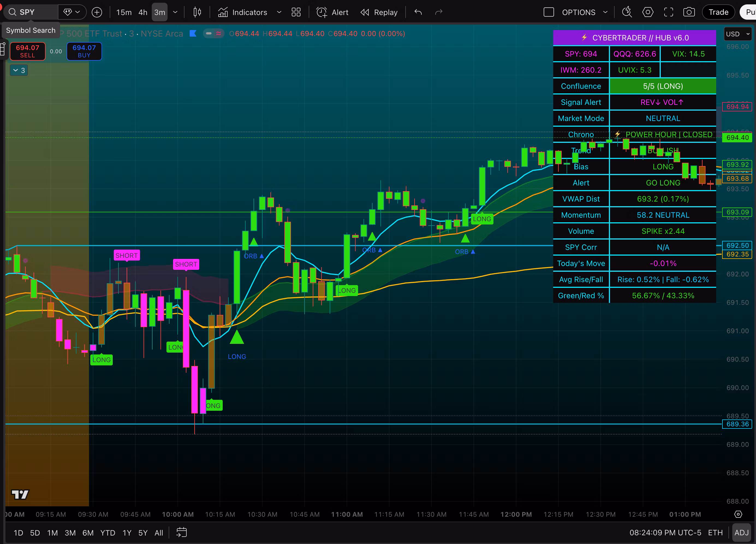Select the 1M date range
The image size is (756, 544).
pos(52,533)
